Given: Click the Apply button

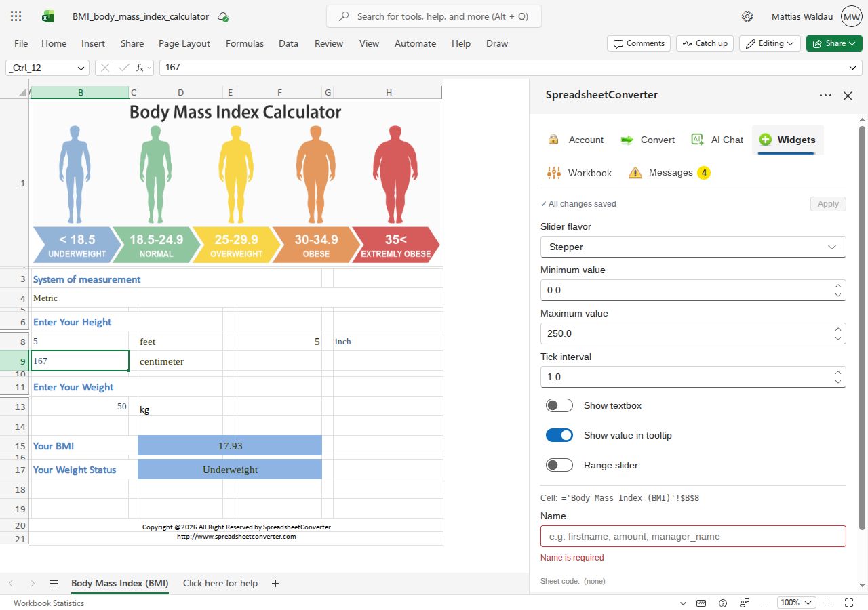Looking at the screenshot, I should tap(828, 204).
